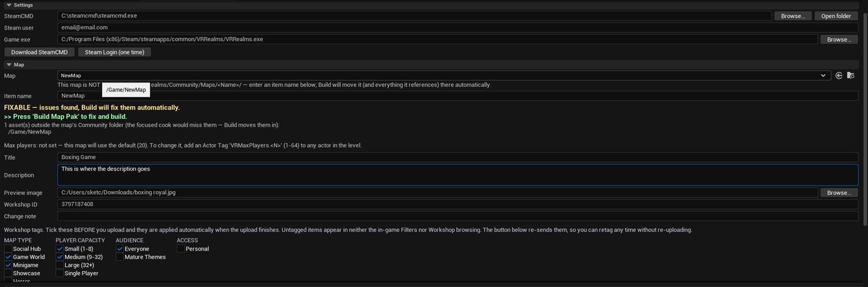Image resolution: width=868 pixels, height=287 pixels.
Task: Click the AUDIENCE heading
Action: tap(130, 240)
